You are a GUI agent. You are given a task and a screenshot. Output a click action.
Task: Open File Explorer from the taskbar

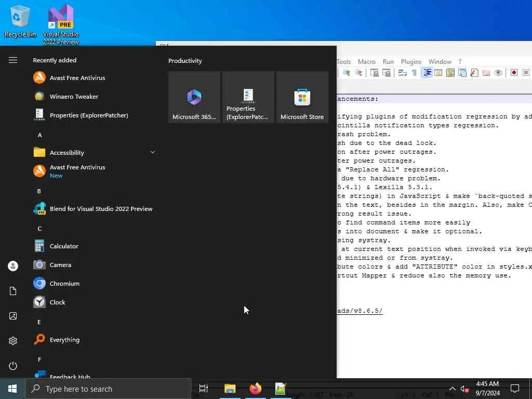coord(230,389)
